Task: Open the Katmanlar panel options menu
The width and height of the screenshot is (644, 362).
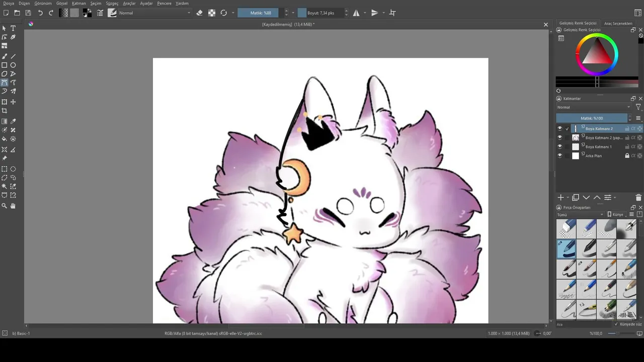Action: (638, 118)
